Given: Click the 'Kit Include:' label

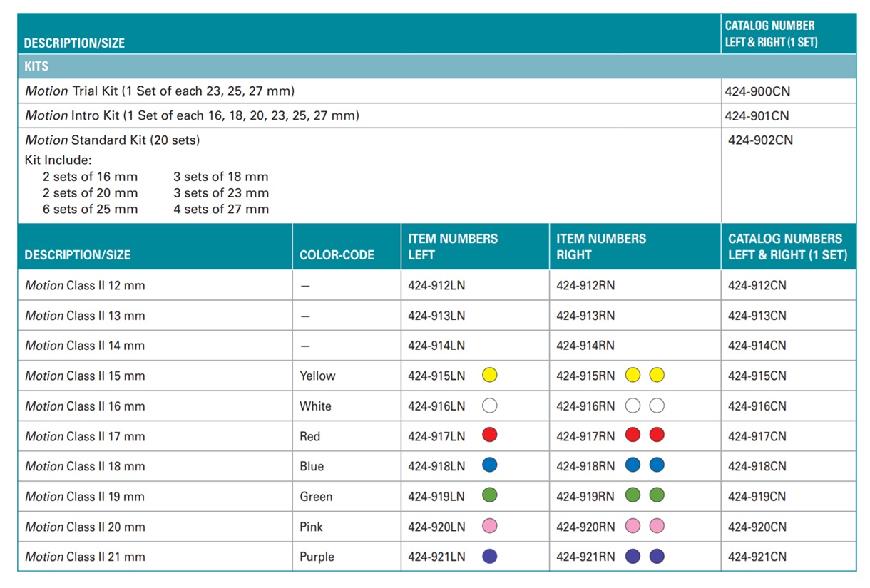Looking at the screenshot, I should click(x=58, y=160).
